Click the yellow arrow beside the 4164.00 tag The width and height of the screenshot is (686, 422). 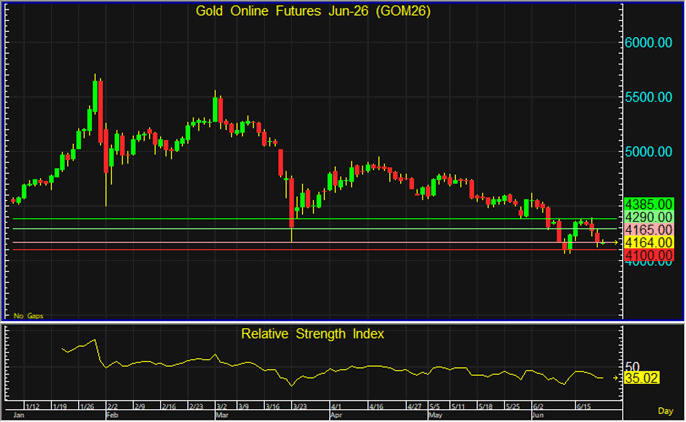pos(615,242)
